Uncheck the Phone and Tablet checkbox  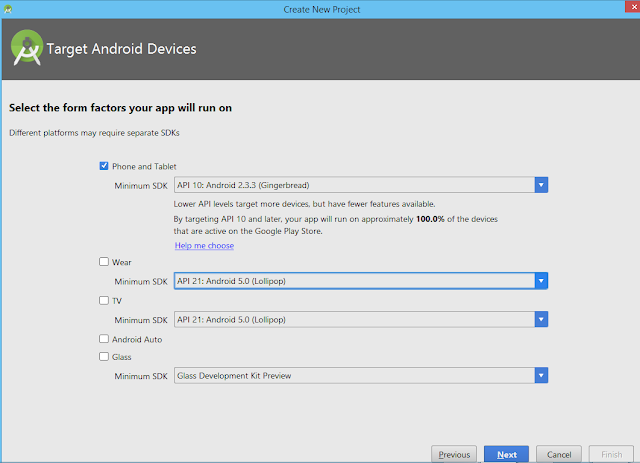click(x=104, y=166)
